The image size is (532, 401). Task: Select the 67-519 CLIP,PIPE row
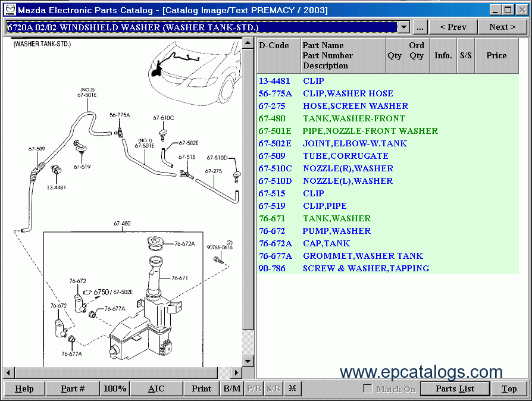[x=388, y=206]
